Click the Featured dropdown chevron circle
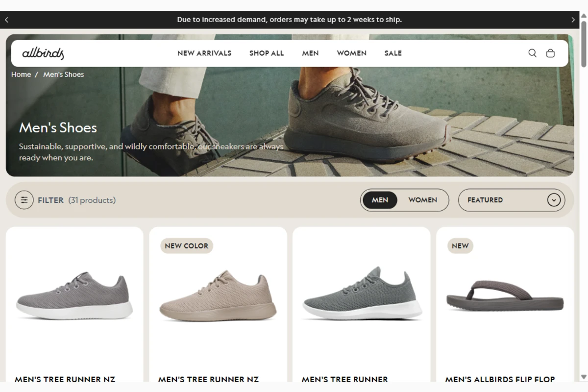This screenshot has width=588, height=392. point(554,200)
